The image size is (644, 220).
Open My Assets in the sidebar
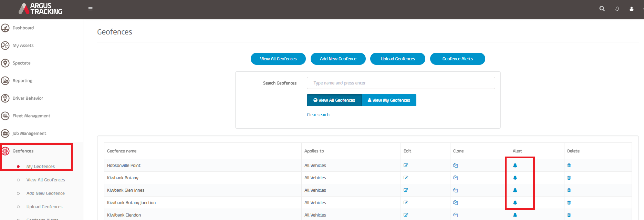[23, 46]
